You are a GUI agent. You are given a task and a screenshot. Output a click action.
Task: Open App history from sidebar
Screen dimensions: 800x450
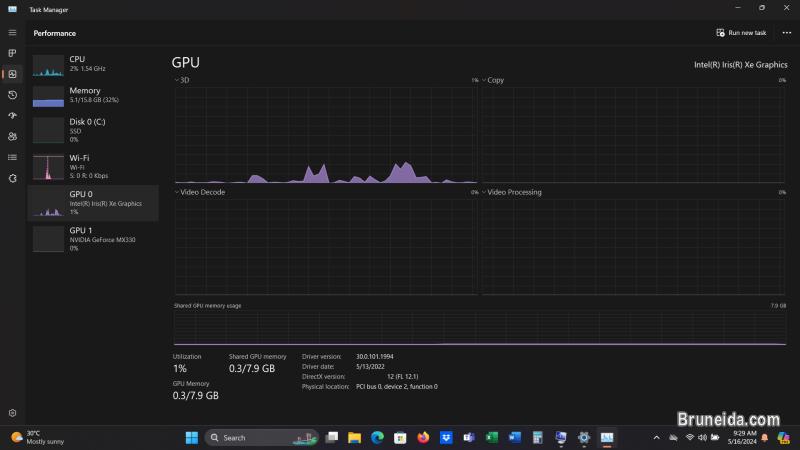(12, 95)
